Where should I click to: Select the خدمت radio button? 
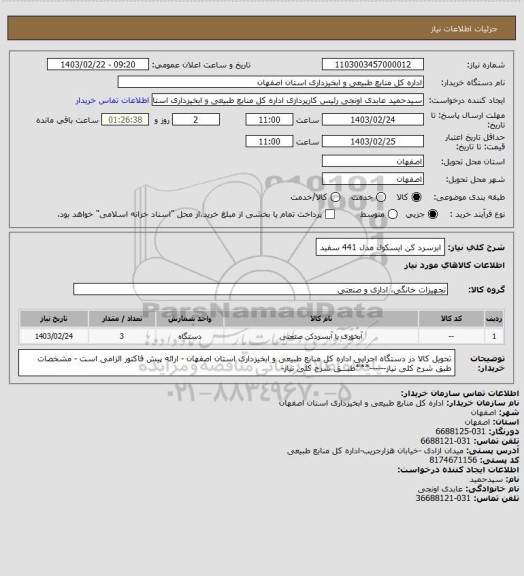(381, 197)
